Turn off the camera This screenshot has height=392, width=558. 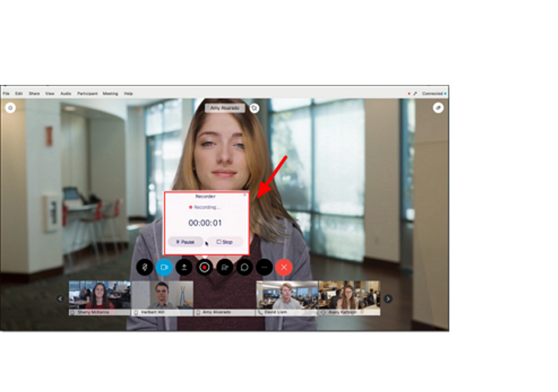coord(163,267)
